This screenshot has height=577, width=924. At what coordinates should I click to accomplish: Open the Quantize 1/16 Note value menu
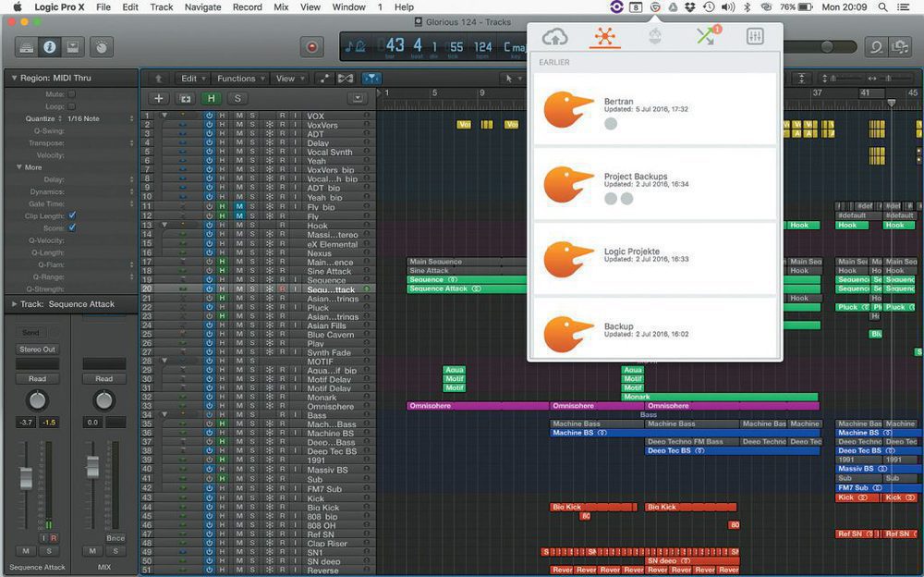pos(100,118)
